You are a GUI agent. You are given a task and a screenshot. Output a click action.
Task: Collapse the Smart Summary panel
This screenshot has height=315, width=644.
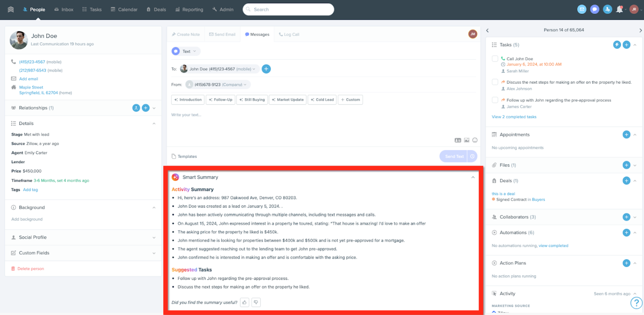pyautogui.click(x=473, y=177)
